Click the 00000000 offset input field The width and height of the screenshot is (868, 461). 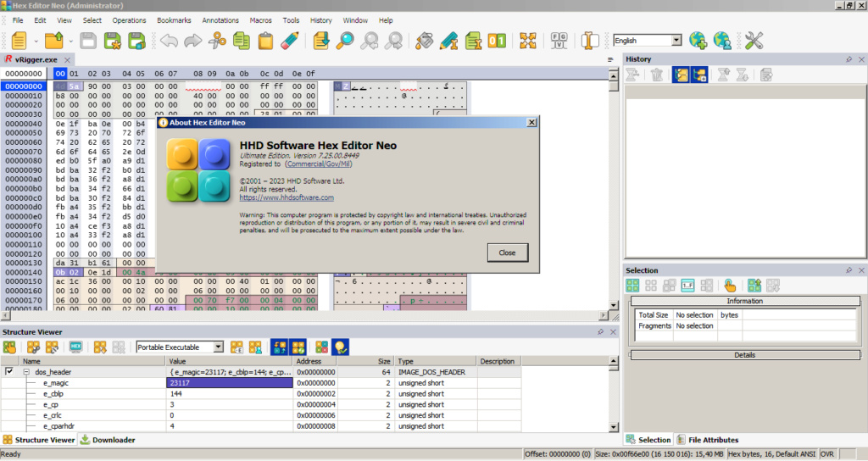click(24, 74)
